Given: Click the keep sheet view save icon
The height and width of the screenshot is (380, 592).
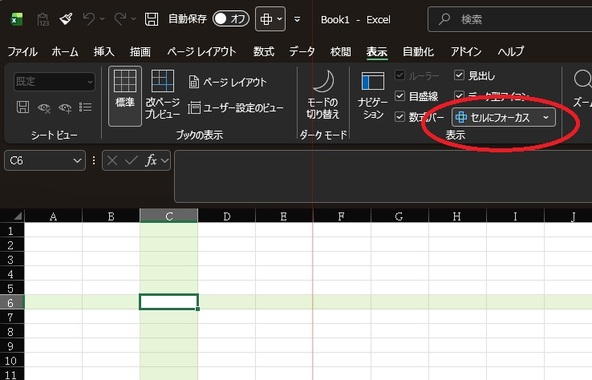Looking at the screenshot, I should coord(23,108).
